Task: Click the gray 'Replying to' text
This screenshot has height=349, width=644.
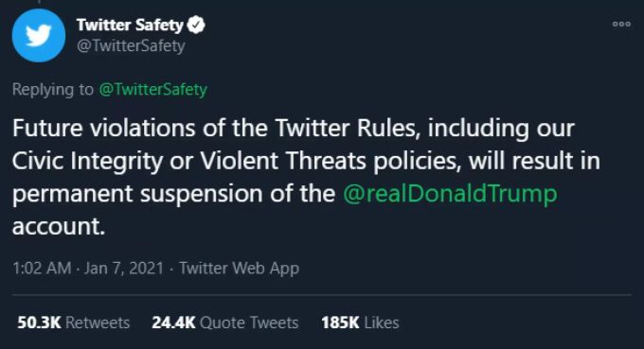Action: 53,90
